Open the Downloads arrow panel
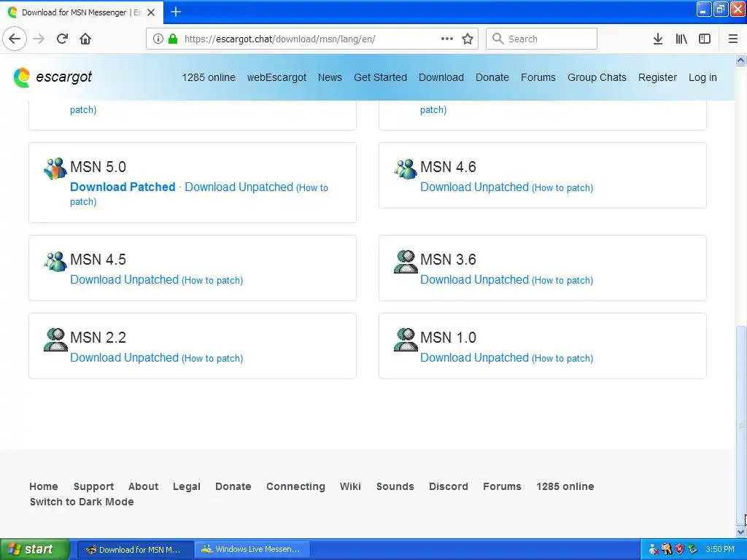 click(658, 39)
